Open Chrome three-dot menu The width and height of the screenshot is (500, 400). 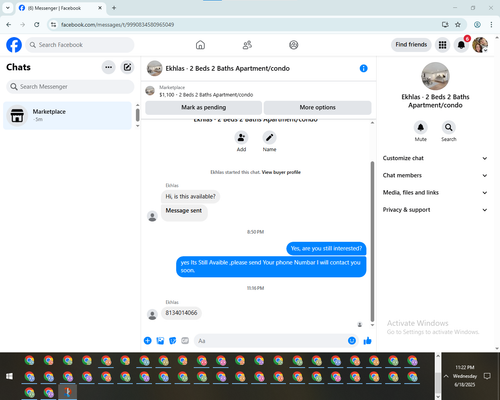pos(491,25)
